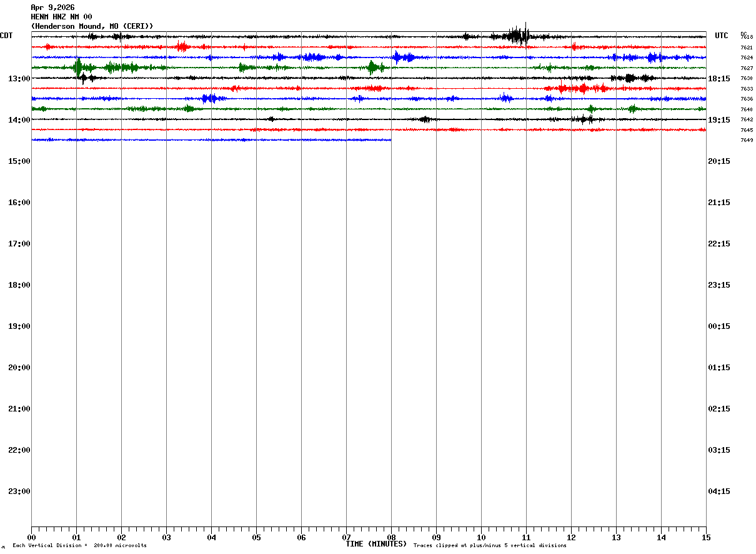Click minute '04' on the time axis

click(x=211, y=537)
